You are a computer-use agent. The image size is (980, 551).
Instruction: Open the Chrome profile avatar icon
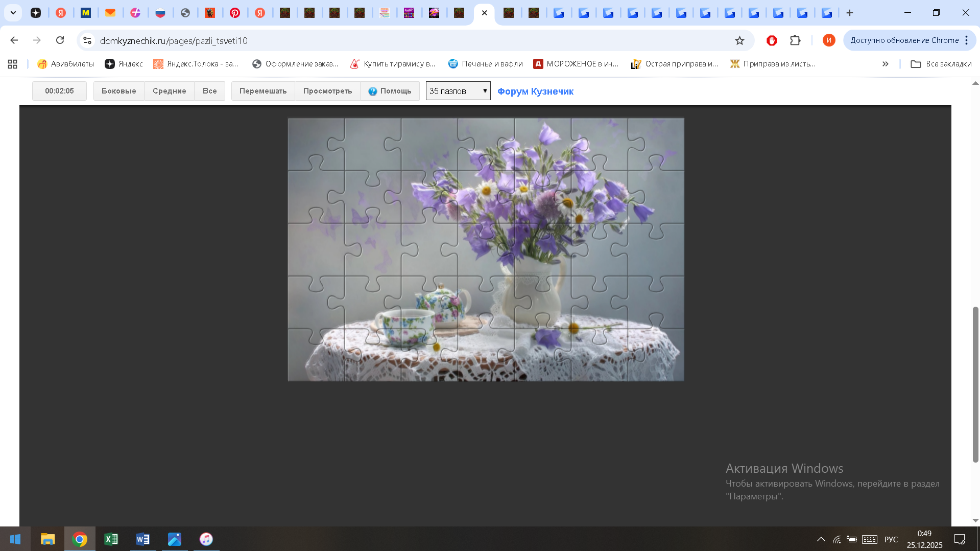coord(828,40)
